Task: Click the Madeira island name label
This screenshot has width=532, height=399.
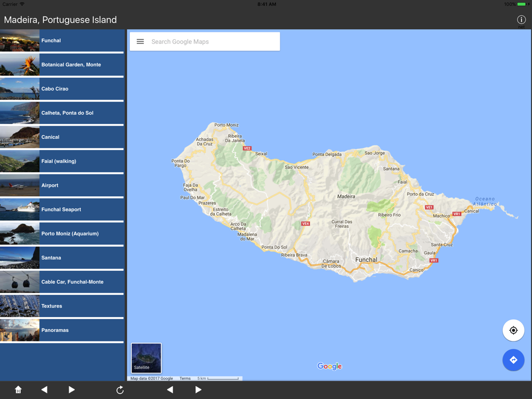Action: pyautogui.click(x=346, y=196)
